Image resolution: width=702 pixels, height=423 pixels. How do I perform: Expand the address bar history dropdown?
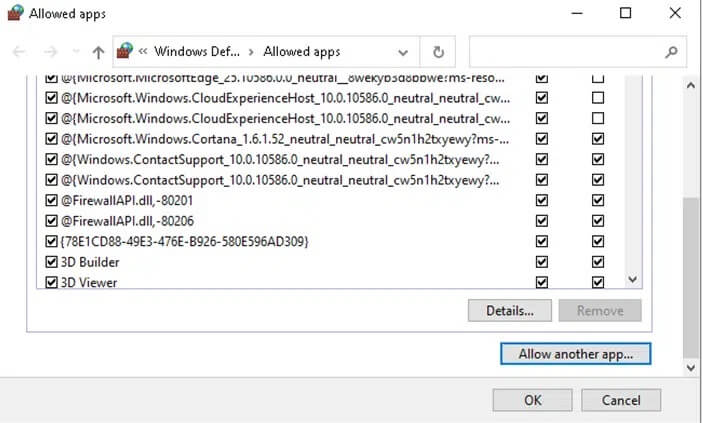403,52
